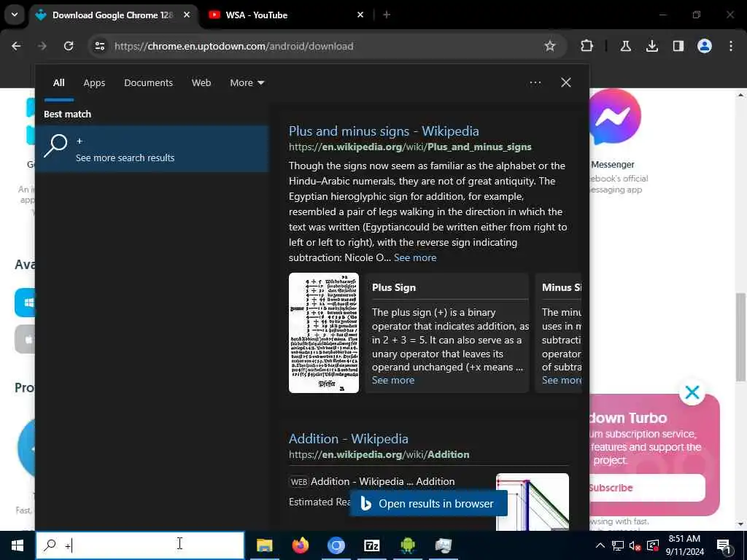This screenshot has height=560, width=747.
Task: Switch to Apps search filter
Action: click(x=94, y=83)
